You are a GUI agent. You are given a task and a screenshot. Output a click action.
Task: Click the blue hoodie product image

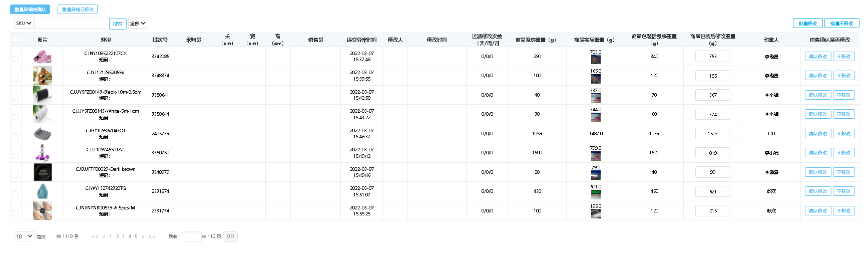43,191
